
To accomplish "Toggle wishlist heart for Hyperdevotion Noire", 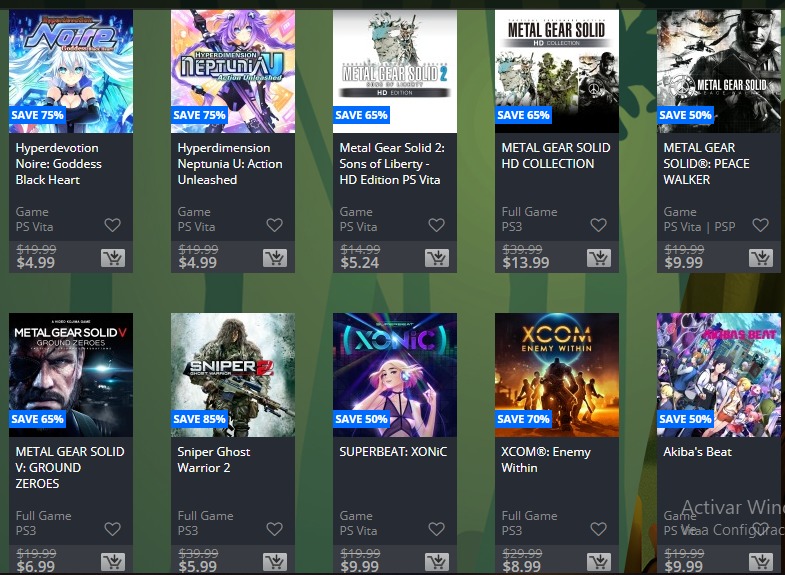I will coord(113,225).
